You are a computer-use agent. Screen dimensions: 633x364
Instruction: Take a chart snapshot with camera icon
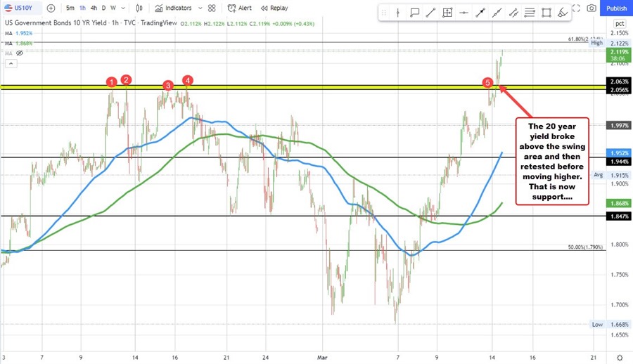(592, 8)
